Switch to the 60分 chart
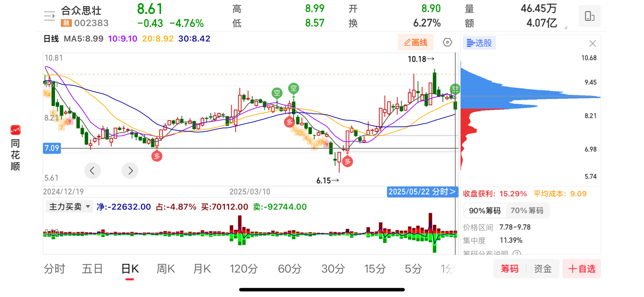 click(290, 269)
